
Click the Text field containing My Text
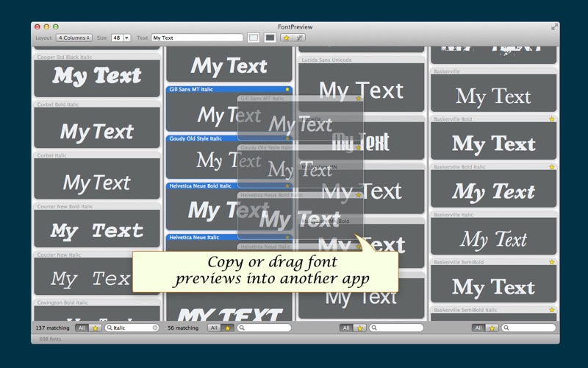click(x=197, y=38)
